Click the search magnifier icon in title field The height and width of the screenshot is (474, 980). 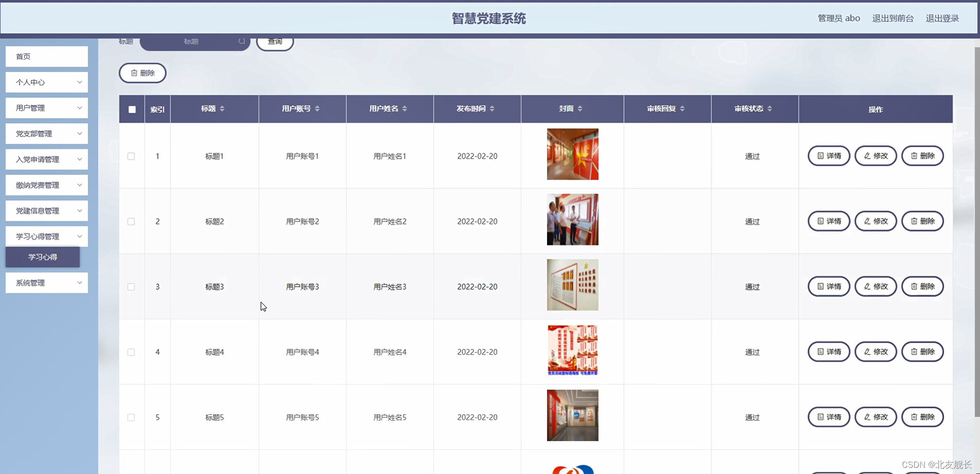point(241,41)
